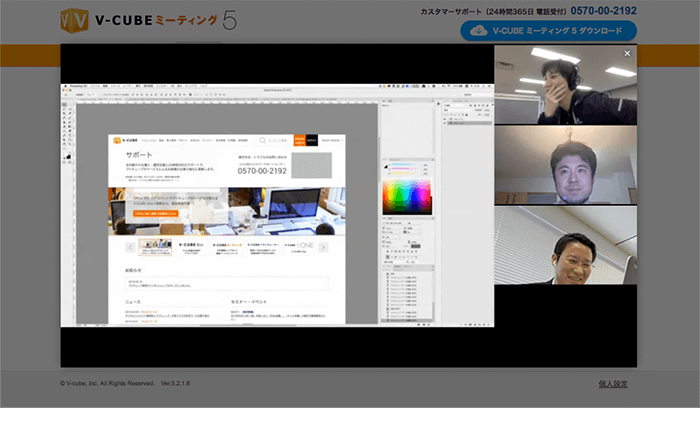The height and width of the screenshot is (424, 700).
Task: Select the サポート heading in the mockup
Action: [139, 155]
